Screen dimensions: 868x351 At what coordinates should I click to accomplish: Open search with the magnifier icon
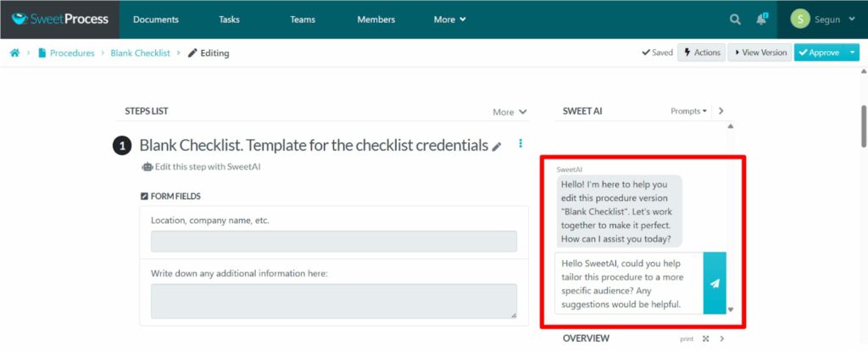point(735,19)
